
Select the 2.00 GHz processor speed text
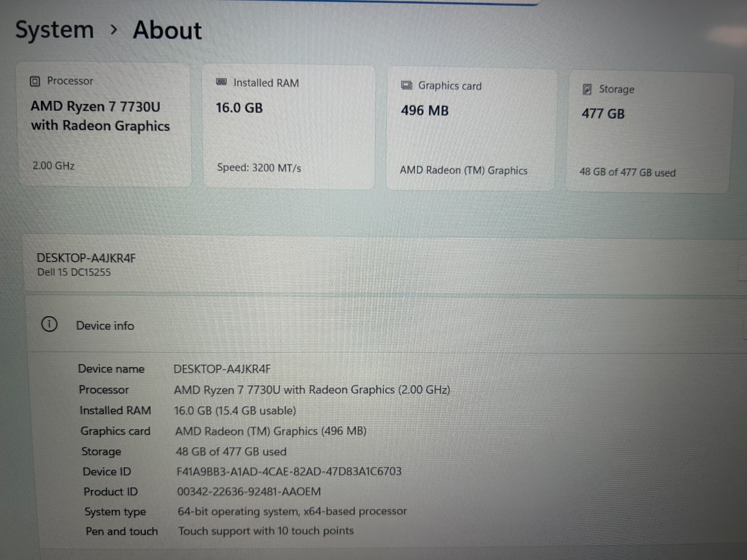(x=54, y=166)
